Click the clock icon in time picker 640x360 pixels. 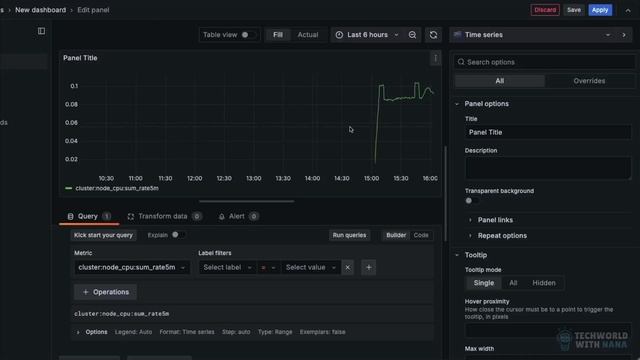[339, 35]
